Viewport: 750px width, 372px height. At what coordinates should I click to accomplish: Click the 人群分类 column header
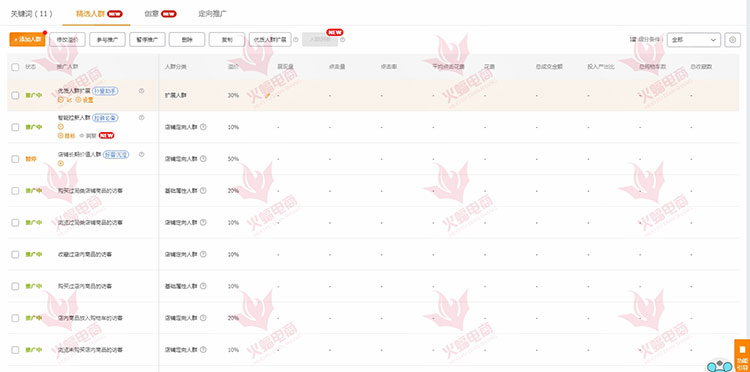pos(176,67)
